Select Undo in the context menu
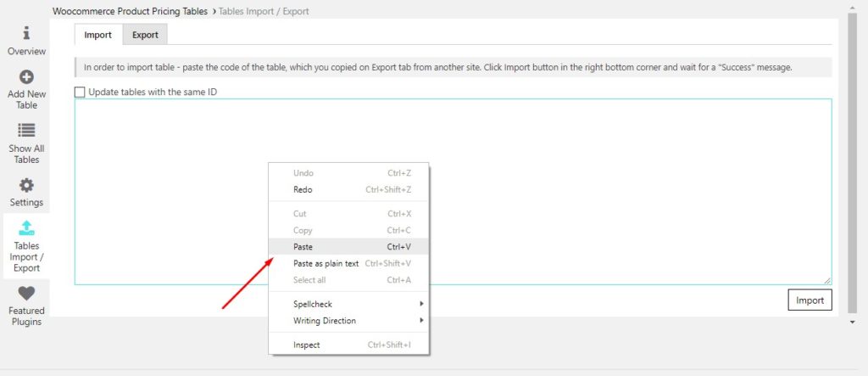The height and width of the screenshot is (376, 868). [348, 173]
